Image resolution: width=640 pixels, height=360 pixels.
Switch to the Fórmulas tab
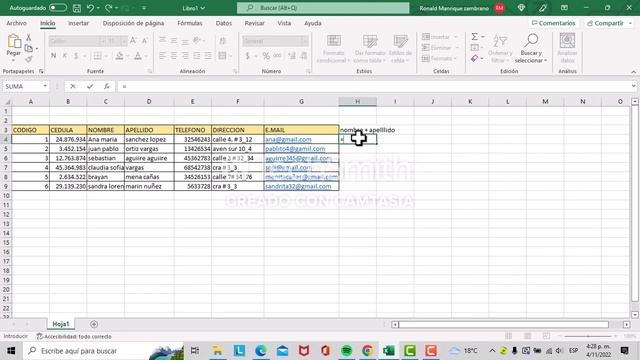[x=190, y=23]
